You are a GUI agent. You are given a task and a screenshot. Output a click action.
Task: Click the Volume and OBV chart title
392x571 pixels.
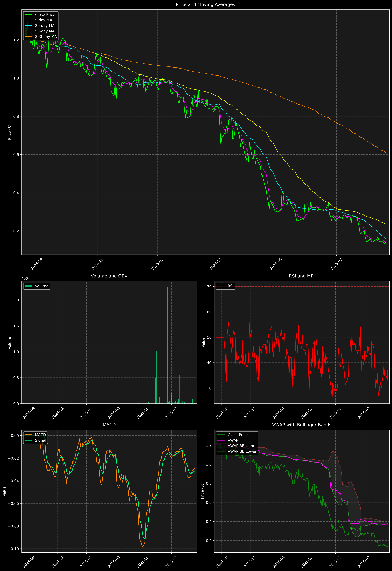tap(109, 276)
